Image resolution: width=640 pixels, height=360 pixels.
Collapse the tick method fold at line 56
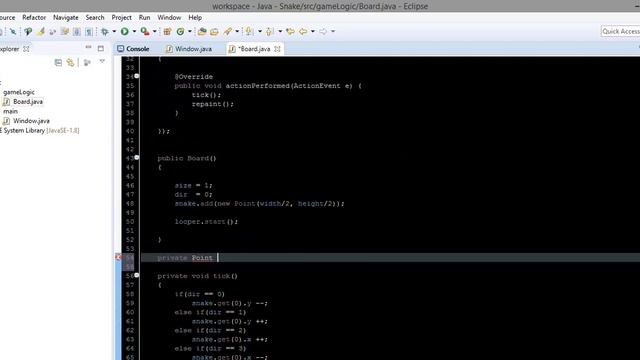click(x=137, y=275)
